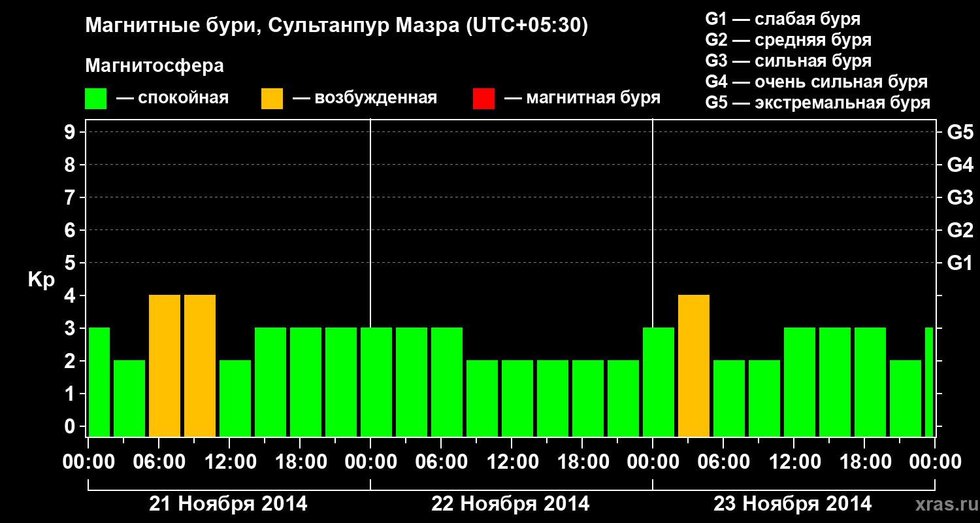980x523 pixels.
Task: Click the '23 Ноября 2014' date label
Action: click(792, 504)
